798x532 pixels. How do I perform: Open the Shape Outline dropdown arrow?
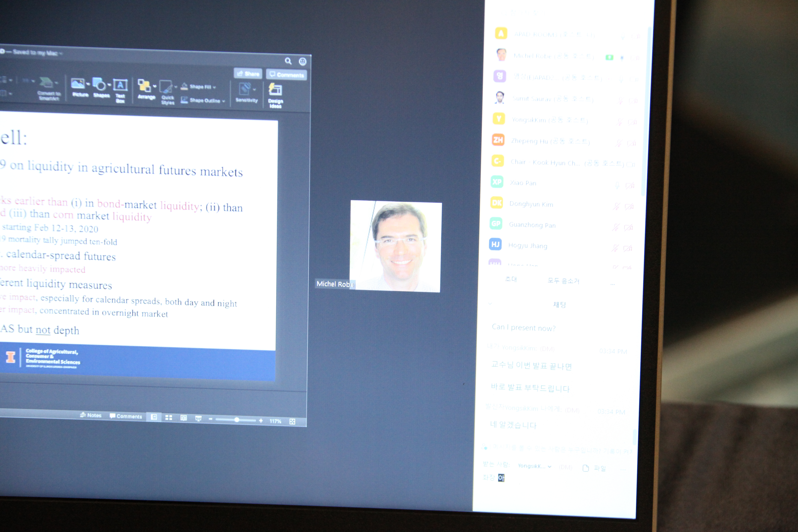click(224, 101)
